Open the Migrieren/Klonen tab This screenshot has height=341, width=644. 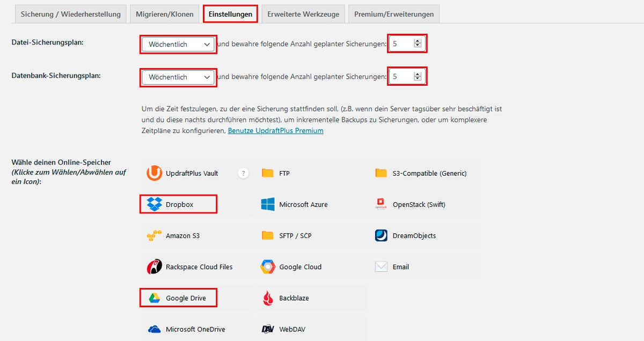tap(165, 14)
